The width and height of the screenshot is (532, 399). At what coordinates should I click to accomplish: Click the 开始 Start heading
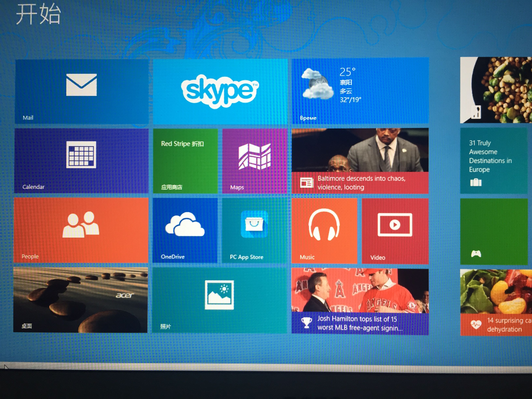[x=38, y=14]
